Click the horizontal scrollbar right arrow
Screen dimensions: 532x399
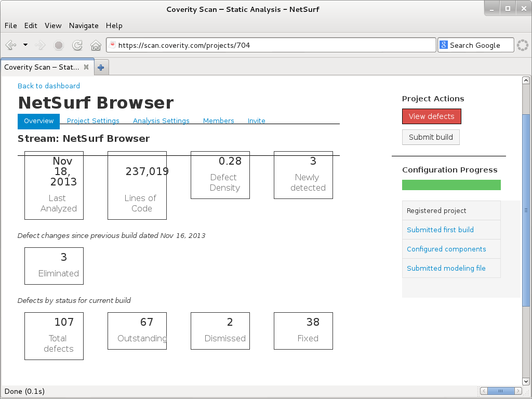(x=518, y=391)
